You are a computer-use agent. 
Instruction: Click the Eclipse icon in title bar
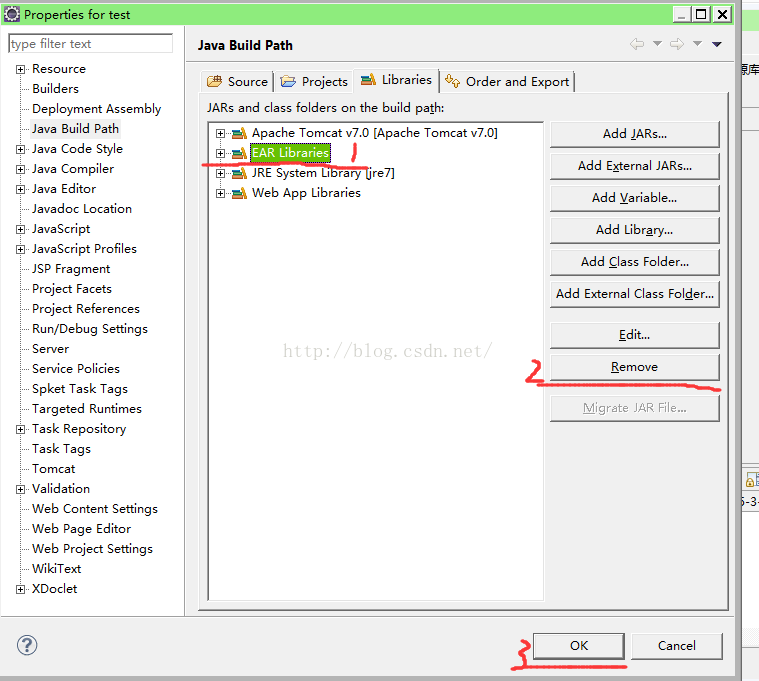12,14
